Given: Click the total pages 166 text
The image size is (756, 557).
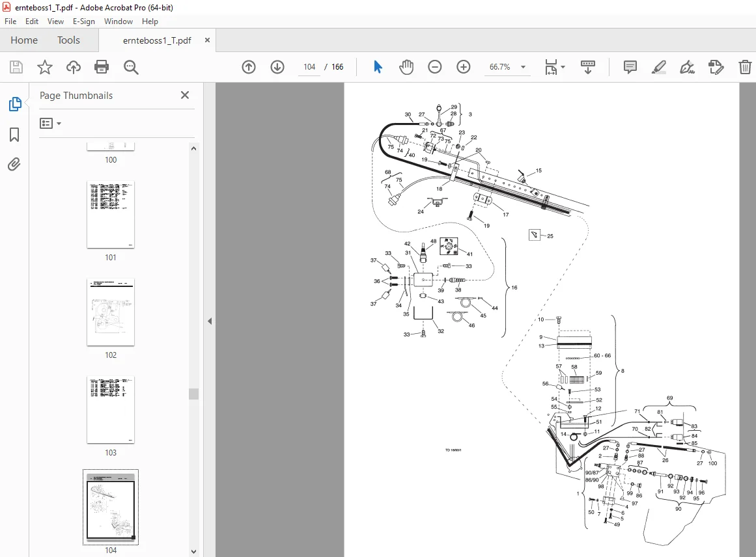Looking at the screenshot, I should tap(337, 67).
